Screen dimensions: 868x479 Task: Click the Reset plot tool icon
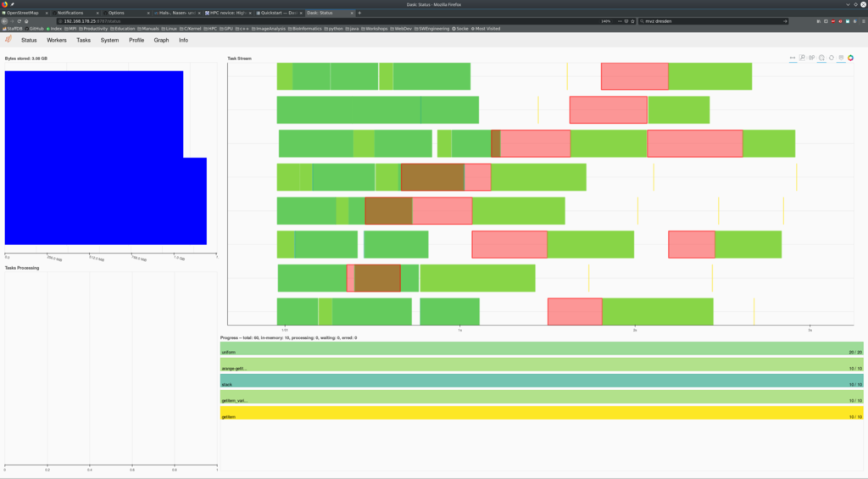[x=832, y=58]
